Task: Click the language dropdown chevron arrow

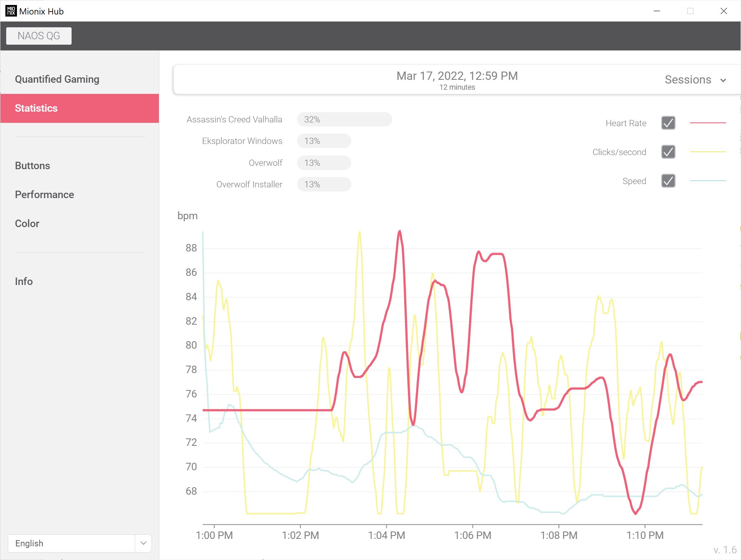Action: click(x=143, y=543)
